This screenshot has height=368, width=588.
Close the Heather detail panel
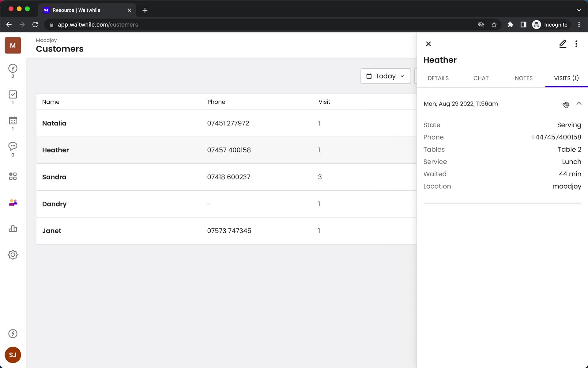coord(428,44)
